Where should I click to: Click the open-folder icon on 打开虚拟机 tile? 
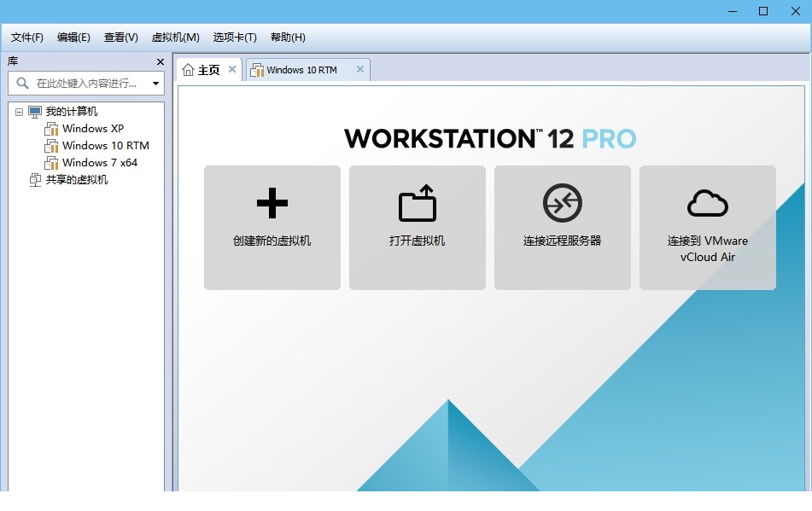[x=418, y=203]
